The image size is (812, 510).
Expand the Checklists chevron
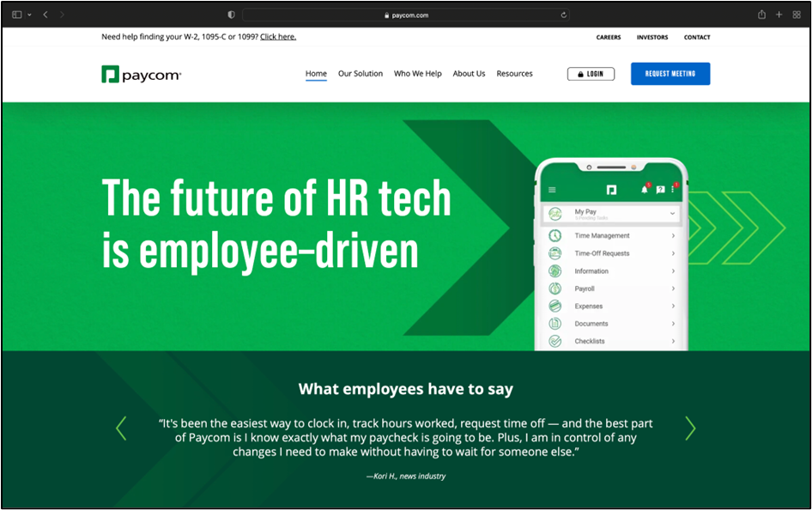point(673,341)
